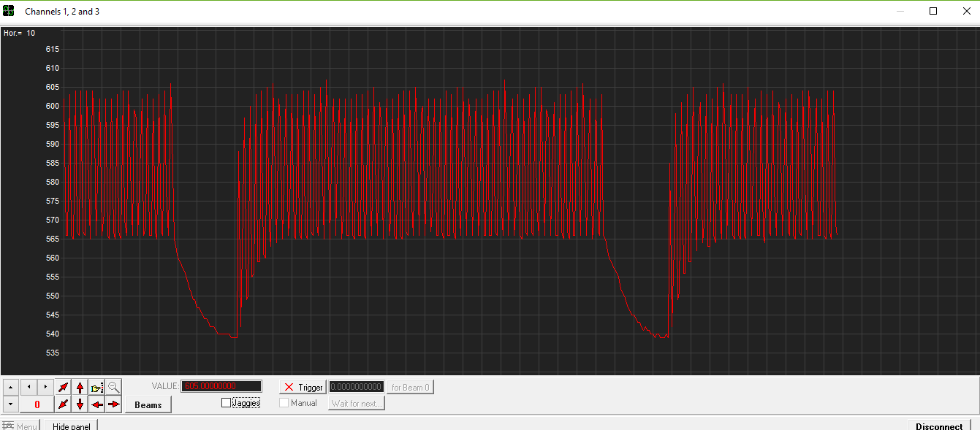
Task: Click the red up arrow icon
Action: (80, 387)
